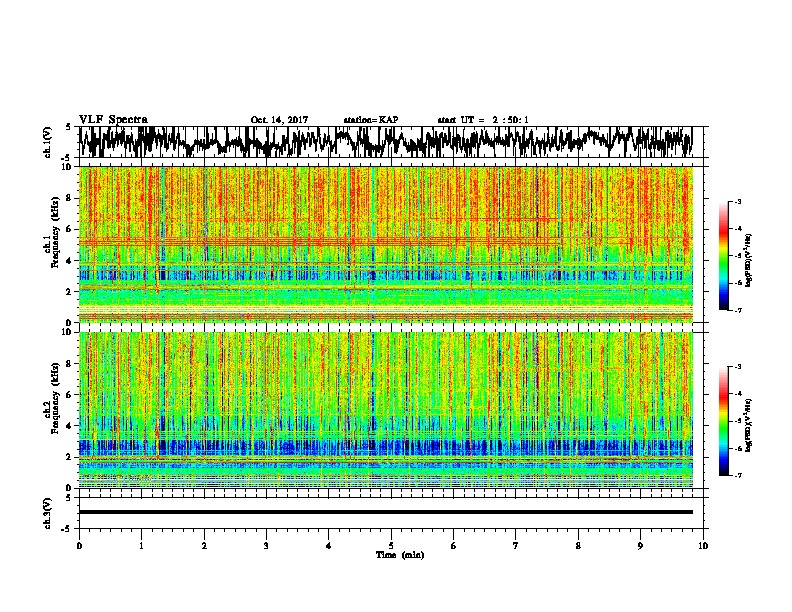Click the "2" tick on the time axis
The image size is (792, 612).
tap(204, 546)
